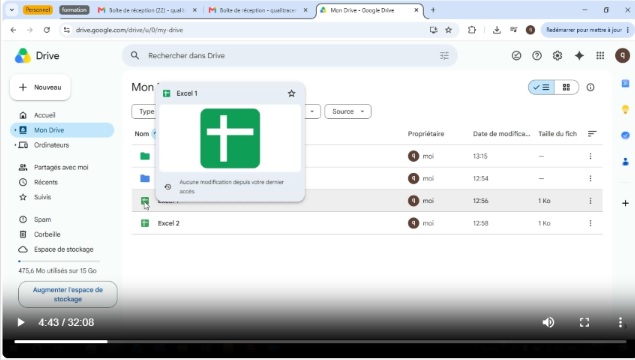635x360 pixels.
Task: Bookmark this page with star icon
Action: (x=449, y=30)
